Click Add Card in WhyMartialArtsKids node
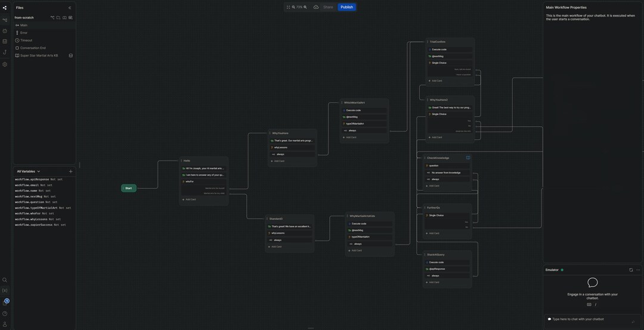This screenshot has width=644, height=330. tap(355, 250)
